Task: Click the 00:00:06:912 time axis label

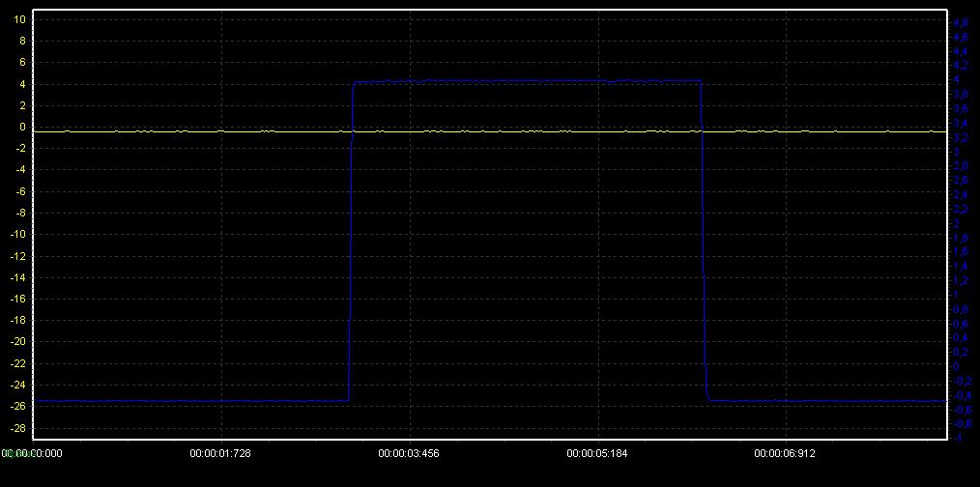Action: pos(785,452)
